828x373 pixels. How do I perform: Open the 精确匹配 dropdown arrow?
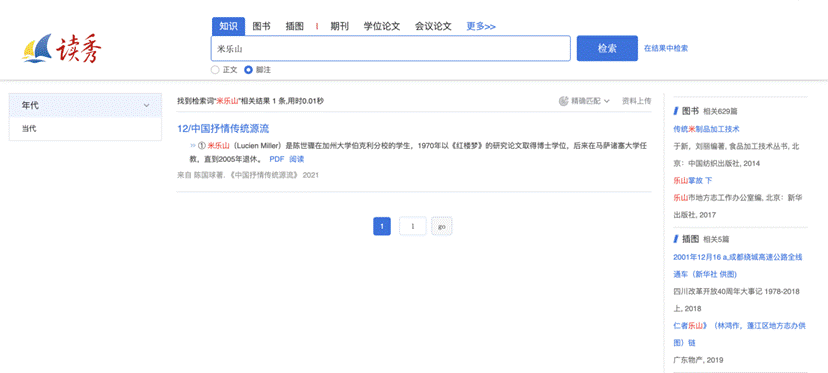coord(607,101)
